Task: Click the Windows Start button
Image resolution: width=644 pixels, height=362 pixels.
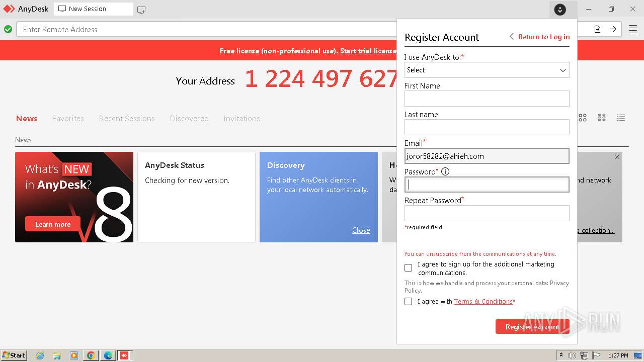Action: 14,355
